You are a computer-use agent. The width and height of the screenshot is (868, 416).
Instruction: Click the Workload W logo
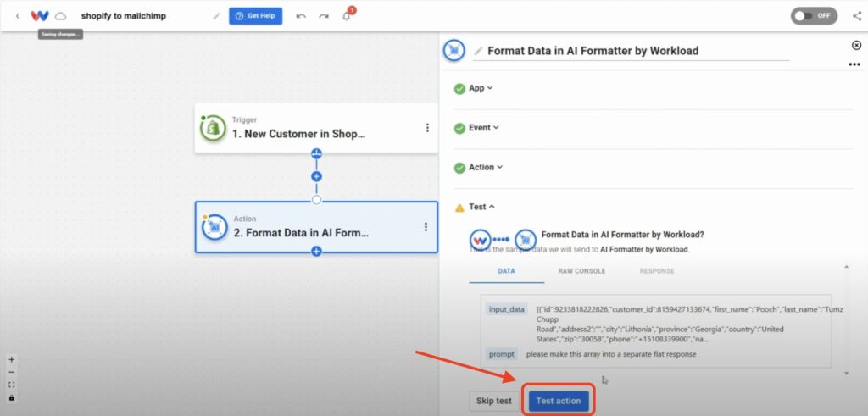(40, 16)
